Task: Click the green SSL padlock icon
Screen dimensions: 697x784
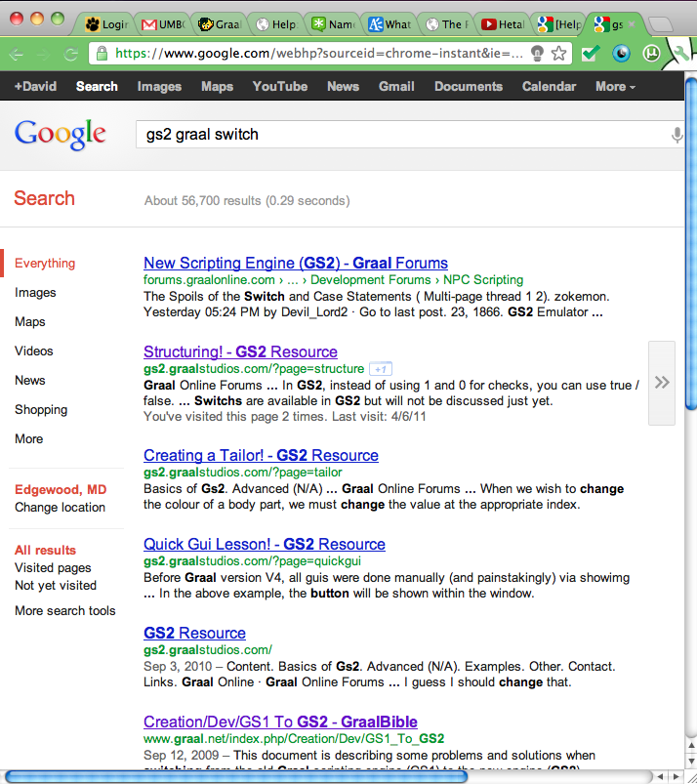Action: pyautogui.click(x=102, y=54)
